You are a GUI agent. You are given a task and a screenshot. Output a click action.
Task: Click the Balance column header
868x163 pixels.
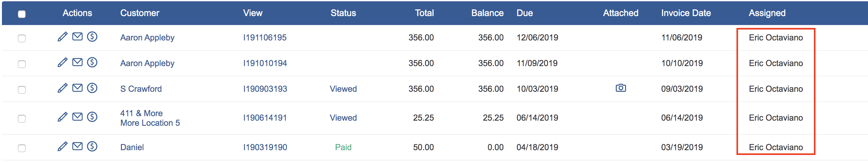[487, 13]
